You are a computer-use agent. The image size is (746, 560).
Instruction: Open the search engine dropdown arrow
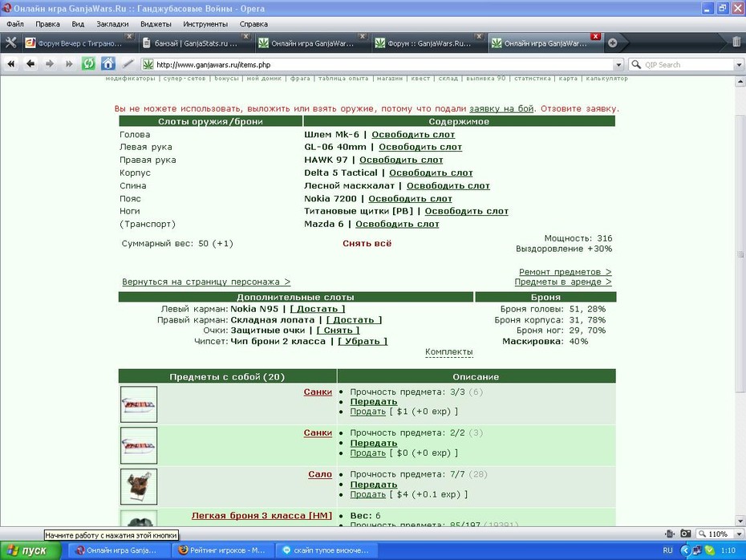[x=739, y=65]
